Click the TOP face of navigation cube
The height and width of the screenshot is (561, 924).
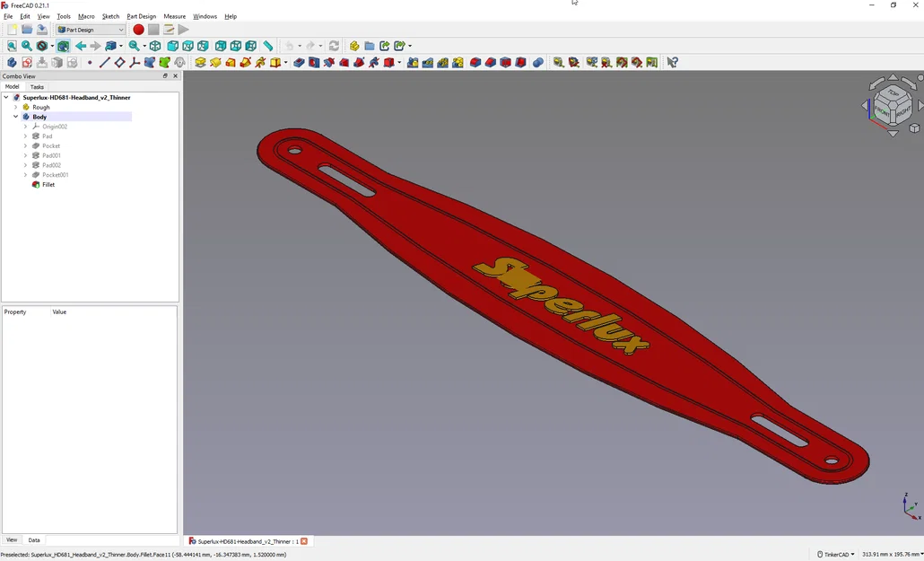click(x=893, y=93)
